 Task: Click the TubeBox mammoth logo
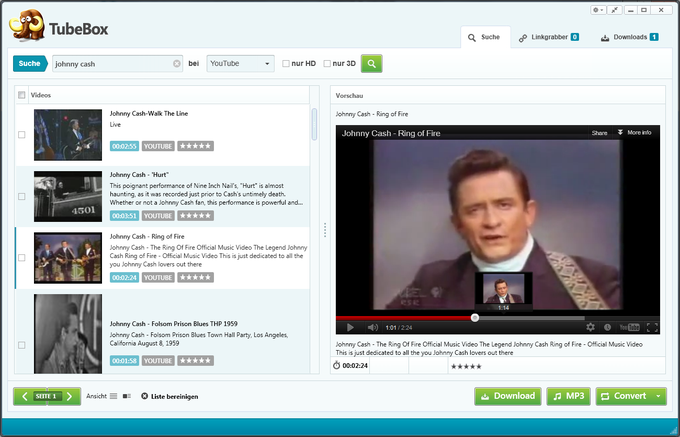(27, 26)
